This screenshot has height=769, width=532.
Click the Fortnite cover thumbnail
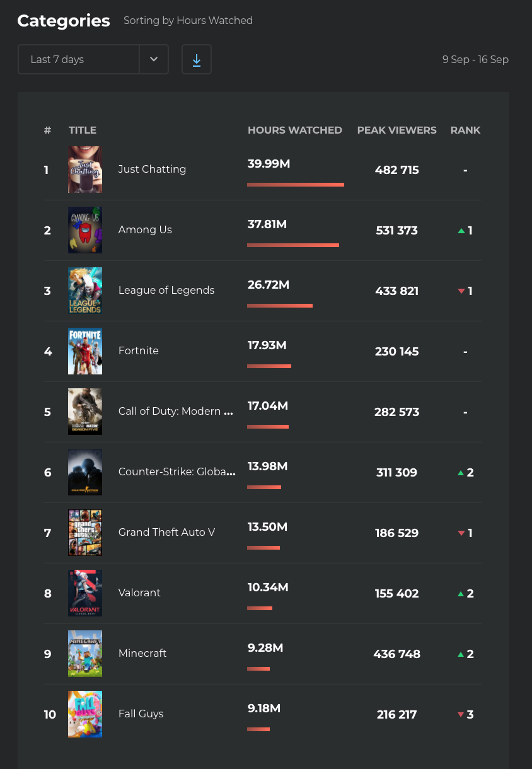pyautogui.click(x=85, y=351)
